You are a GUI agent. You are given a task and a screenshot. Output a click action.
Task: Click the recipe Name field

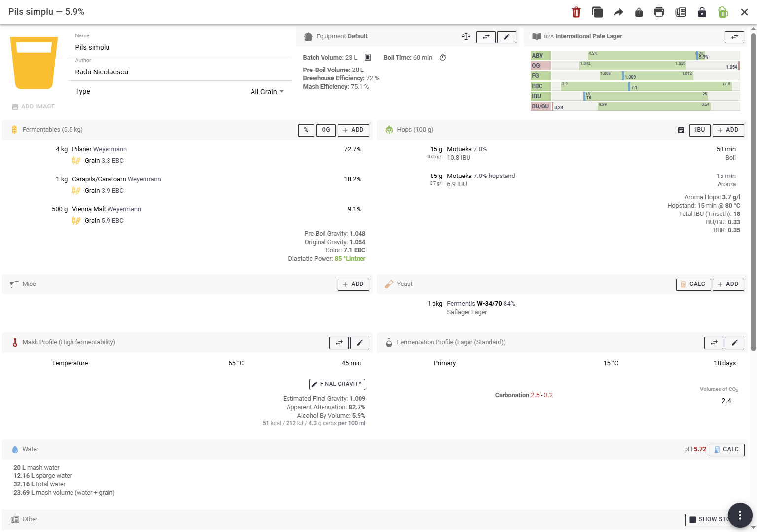click(x=180, y=47)
